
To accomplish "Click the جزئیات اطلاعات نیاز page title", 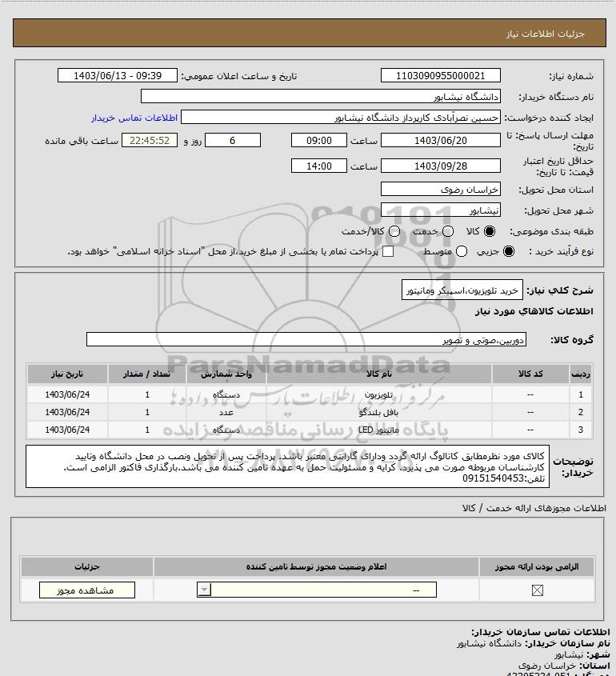I will click(546, 34).
